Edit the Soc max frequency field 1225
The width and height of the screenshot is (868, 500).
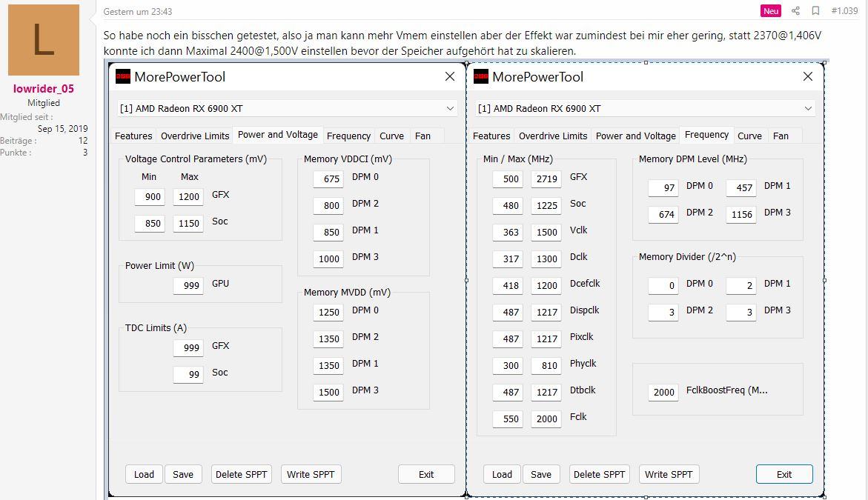(546, 206)
